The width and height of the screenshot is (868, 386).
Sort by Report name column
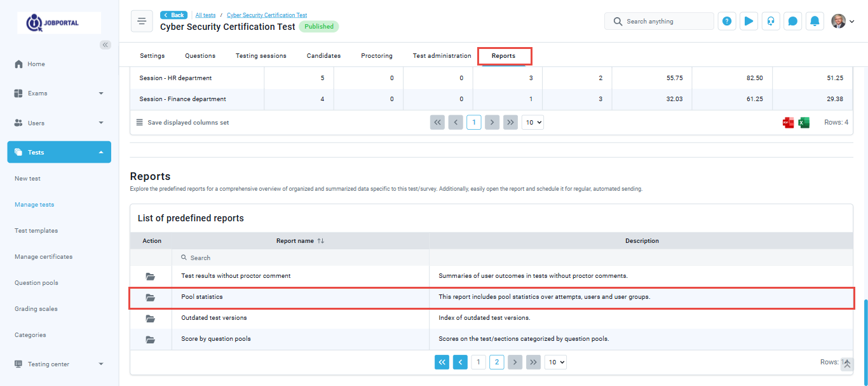(321, 241)
